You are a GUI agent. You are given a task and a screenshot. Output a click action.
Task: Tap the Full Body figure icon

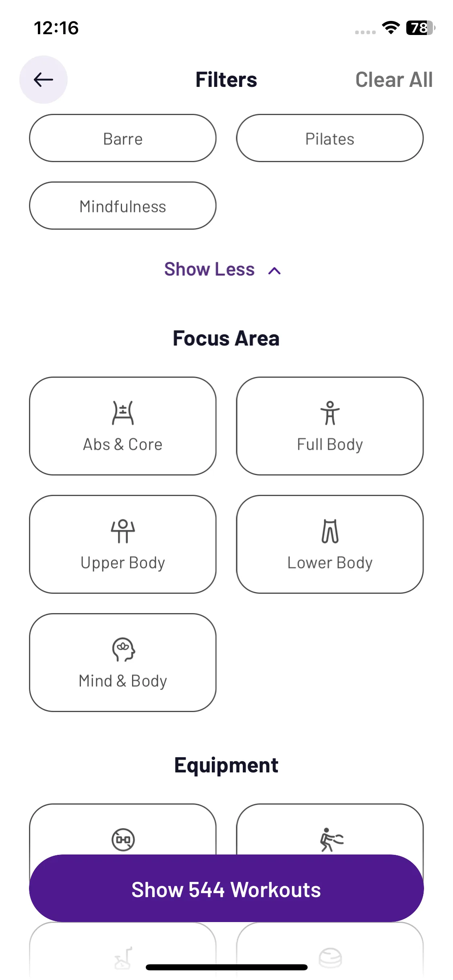pyautogui.click(x=330, y=413)
